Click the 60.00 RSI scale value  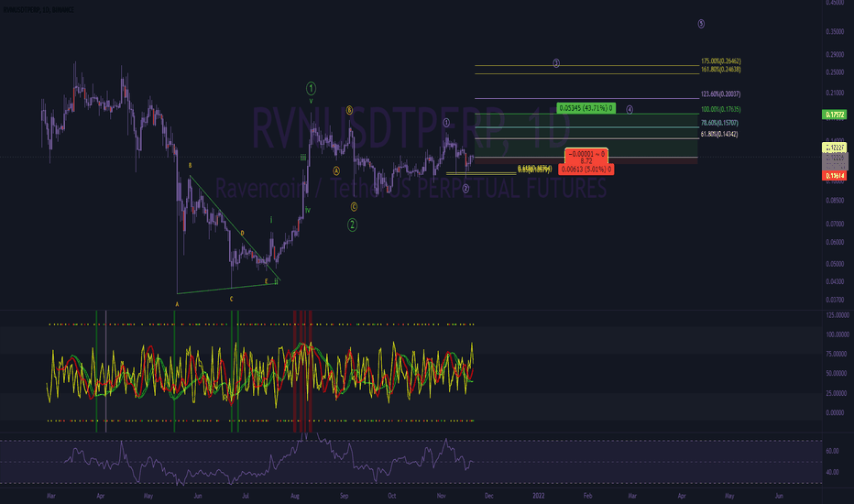832,451
